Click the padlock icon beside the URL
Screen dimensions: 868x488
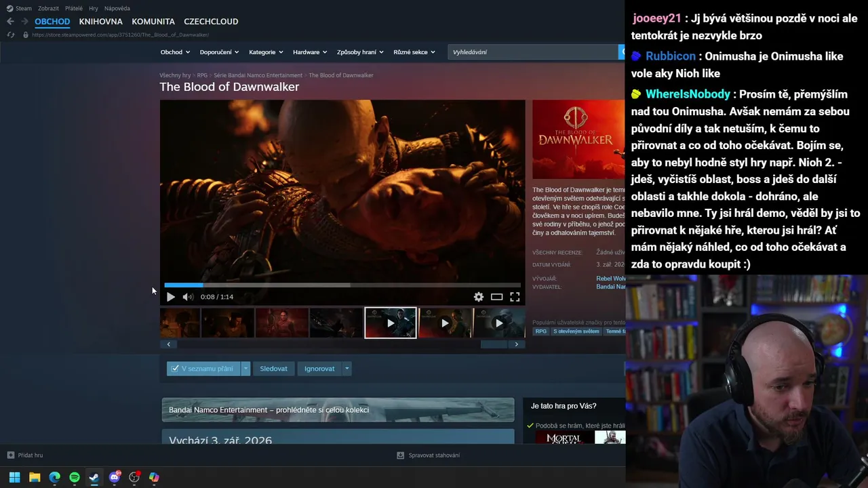point(26,35)
